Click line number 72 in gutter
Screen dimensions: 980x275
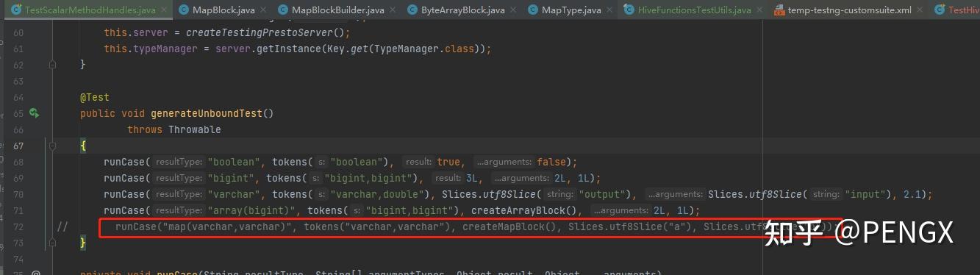click(18, 226)
